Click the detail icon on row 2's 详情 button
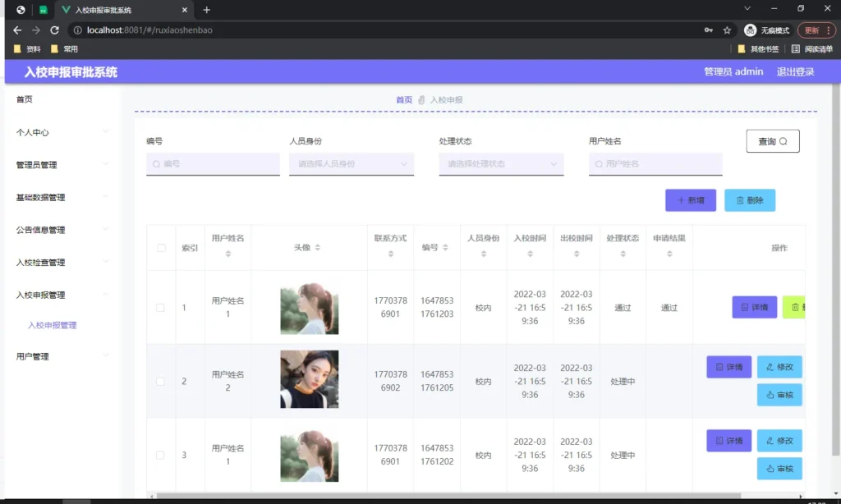Viewport: 841px width, 504px height. tap(719, 366)
